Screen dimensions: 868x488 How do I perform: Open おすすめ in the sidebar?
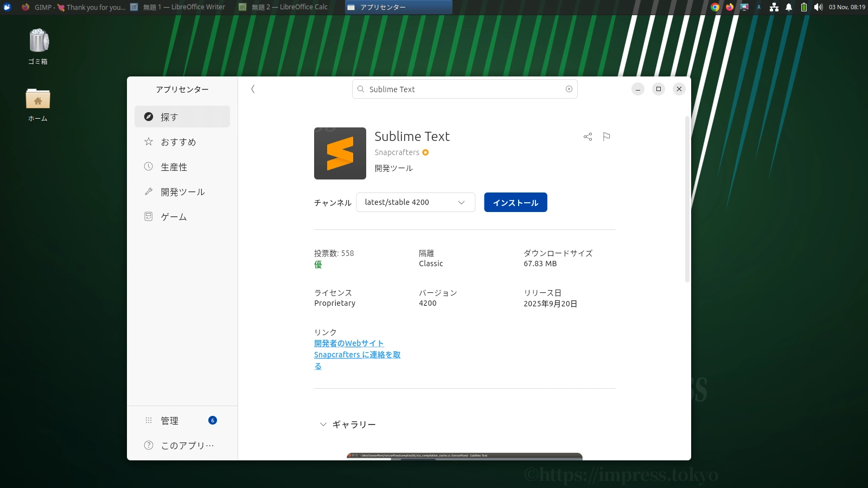pos(182,142)
